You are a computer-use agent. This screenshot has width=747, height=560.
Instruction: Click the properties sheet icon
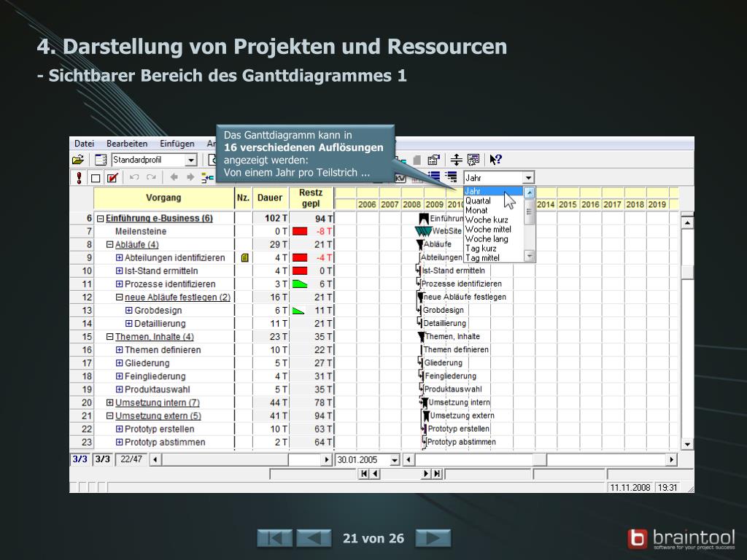(x=433, y=160)
